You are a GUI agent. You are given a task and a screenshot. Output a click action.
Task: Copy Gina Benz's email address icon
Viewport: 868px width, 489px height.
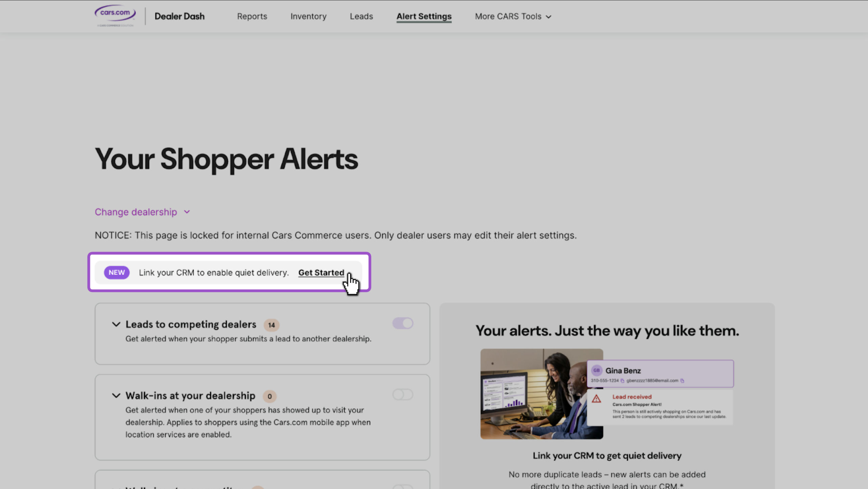tap(682, 380)
